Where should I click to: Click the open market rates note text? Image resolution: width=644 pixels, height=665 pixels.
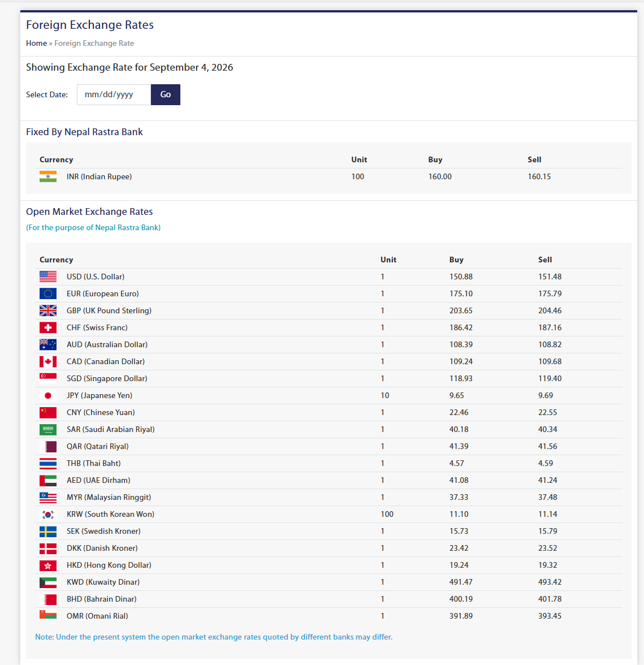[214, 637]
